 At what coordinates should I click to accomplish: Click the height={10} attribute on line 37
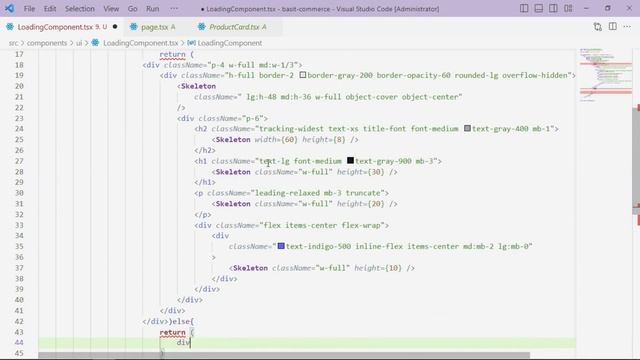378,268
